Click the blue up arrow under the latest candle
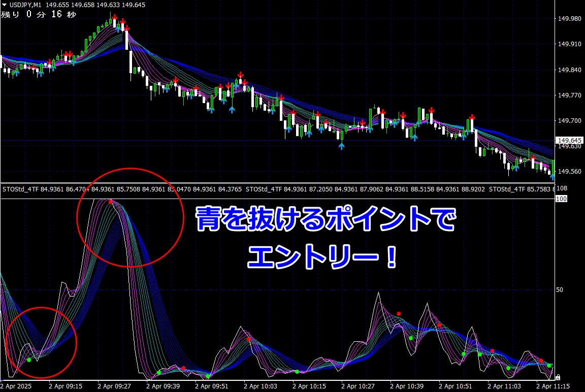585x392 pixels. (552, 176)
